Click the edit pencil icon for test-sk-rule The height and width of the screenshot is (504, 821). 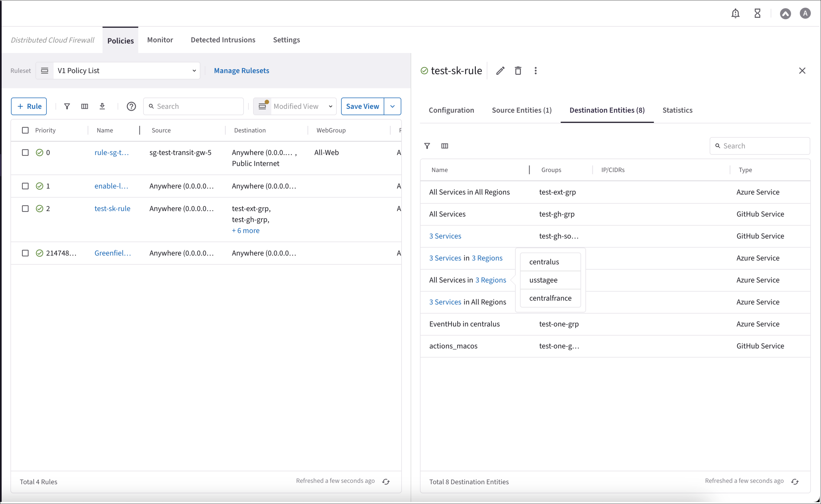tap(500, 71)
